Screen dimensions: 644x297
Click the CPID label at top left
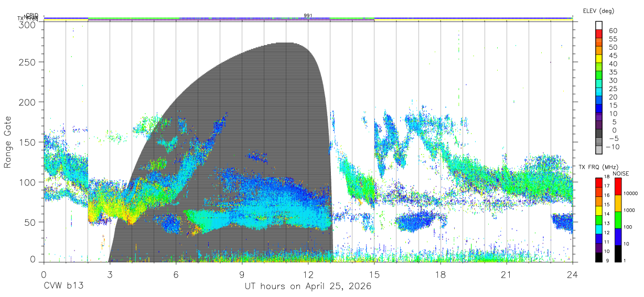pyautogui.click(x=31, y=16)
